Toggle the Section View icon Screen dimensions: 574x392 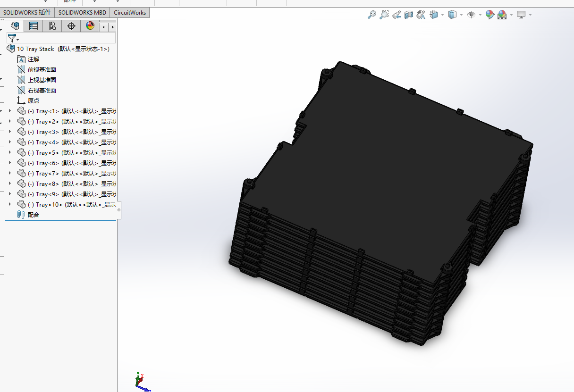[x=409, y=15]
